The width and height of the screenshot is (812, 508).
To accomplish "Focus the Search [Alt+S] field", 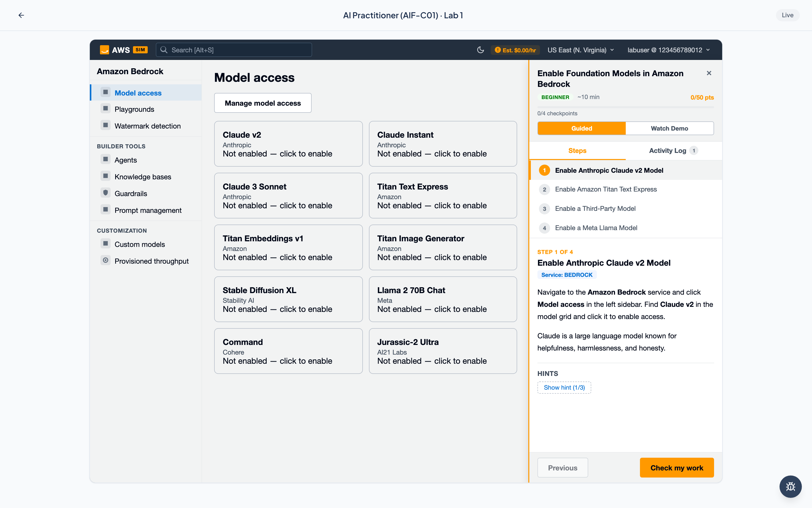I will point(234,50).
